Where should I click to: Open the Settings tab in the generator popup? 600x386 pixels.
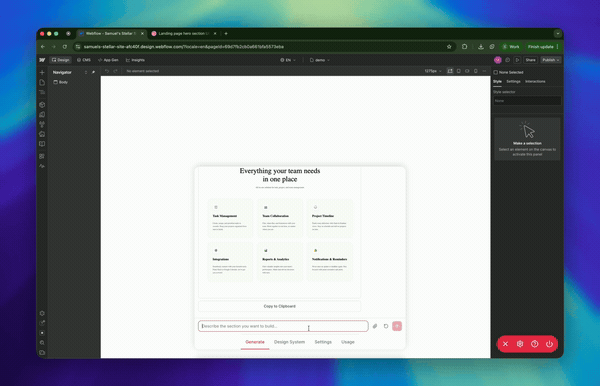pyautogui.click(x=323, y=342)
